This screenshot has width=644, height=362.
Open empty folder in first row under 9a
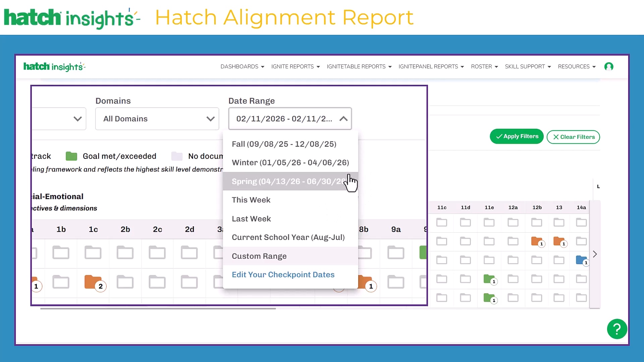[396, 252]
